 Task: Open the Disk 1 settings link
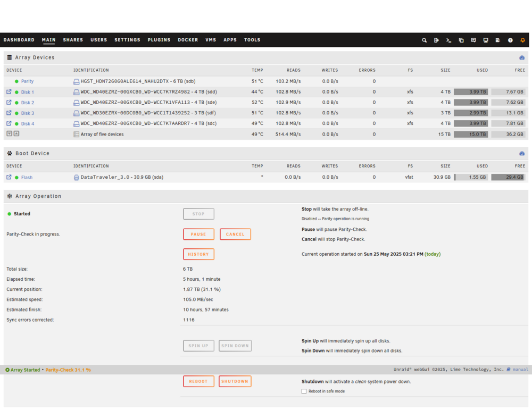click(x=28, y=93)
